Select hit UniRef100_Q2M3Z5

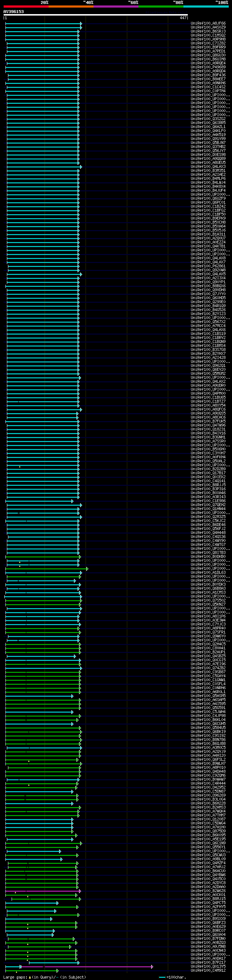point(208,517)
